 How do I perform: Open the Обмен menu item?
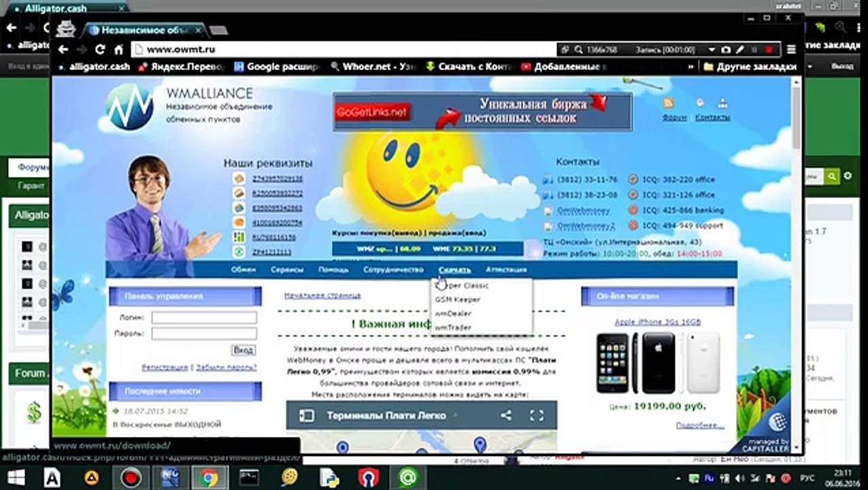[244, 269]
